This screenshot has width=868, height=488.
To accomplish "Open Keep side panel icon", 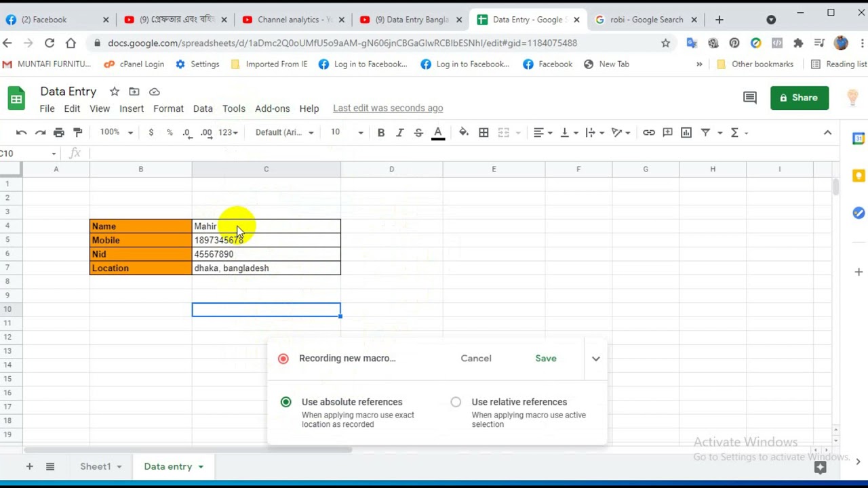I will pyautogui.click(x=859, y=176).
